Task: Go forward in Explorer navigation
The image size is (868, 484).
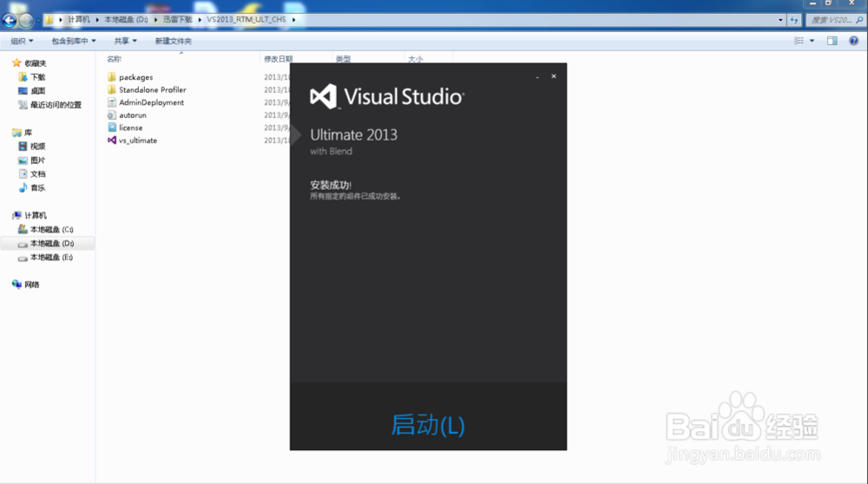Action: (x=25, y=21)
